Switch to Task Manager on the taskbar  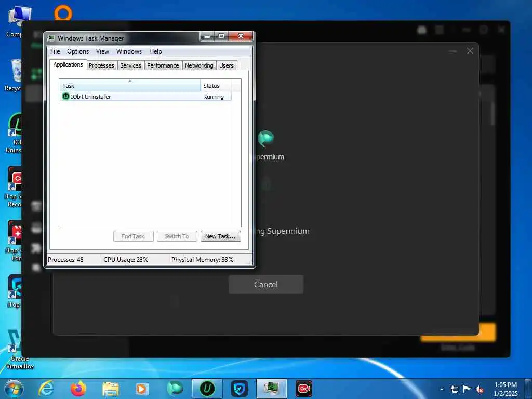[272, 389]
